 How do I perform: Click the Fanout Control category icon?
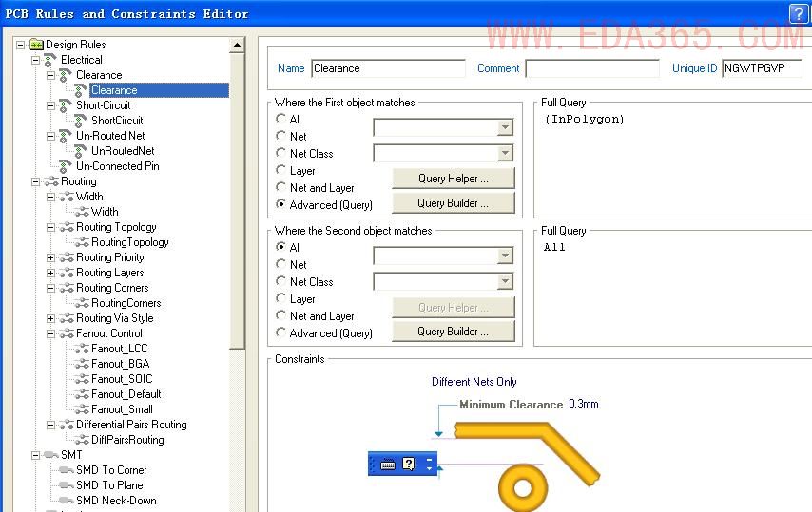tap(67, 333)
